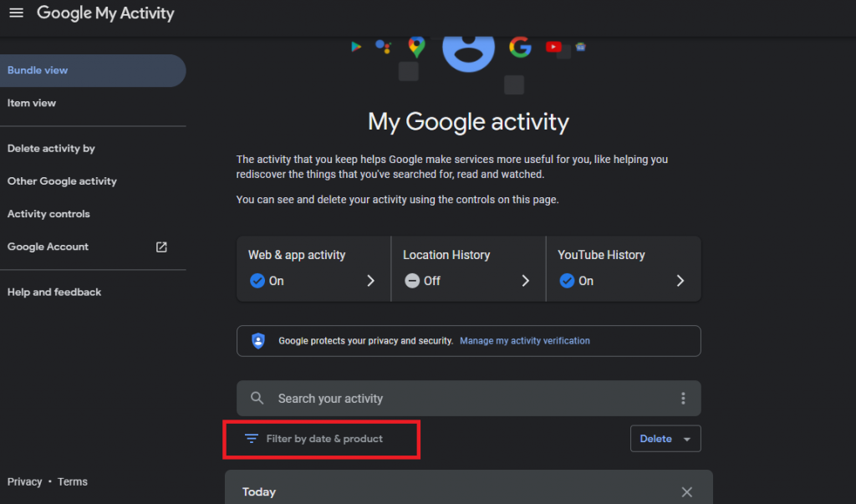This screenshot has width=856, height=504.
Task: Click the search magnifier icon
Action: (257, 398)
